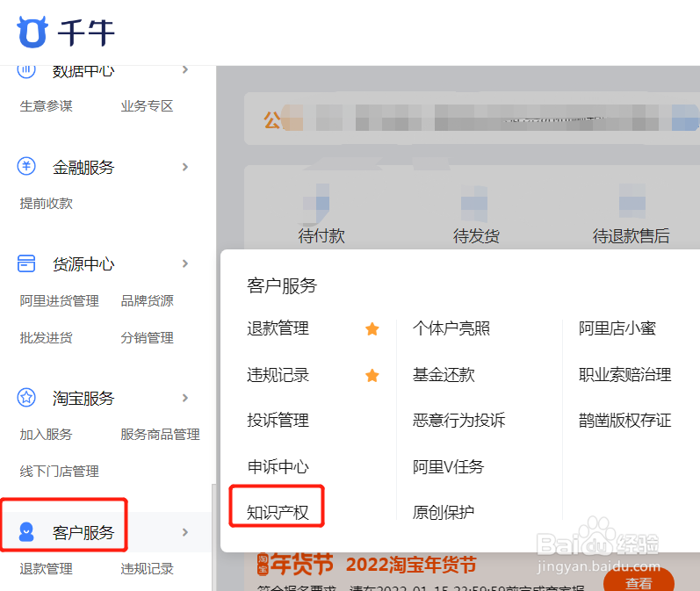Select 原创保护 in the popup

(444, 513)
